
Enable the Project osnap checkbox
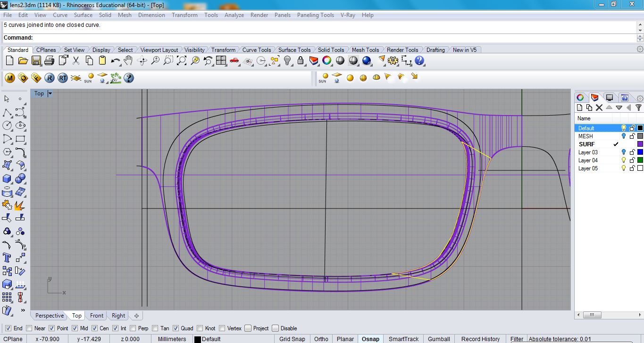(x=248, y=328)
